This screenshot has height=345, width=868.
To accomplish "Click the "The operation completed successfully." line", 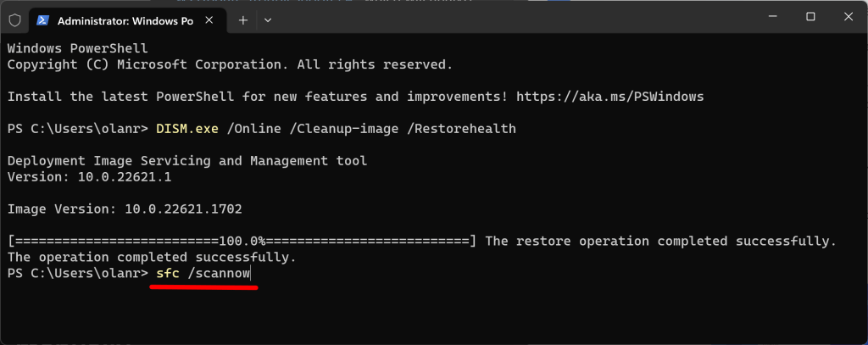I will point(153,258).
